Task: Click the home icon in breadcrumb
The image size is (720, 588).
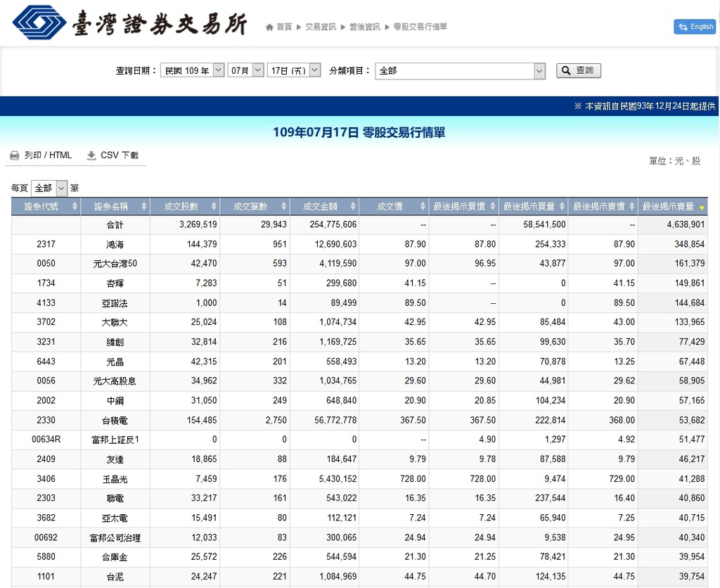Action: (269, 27)
